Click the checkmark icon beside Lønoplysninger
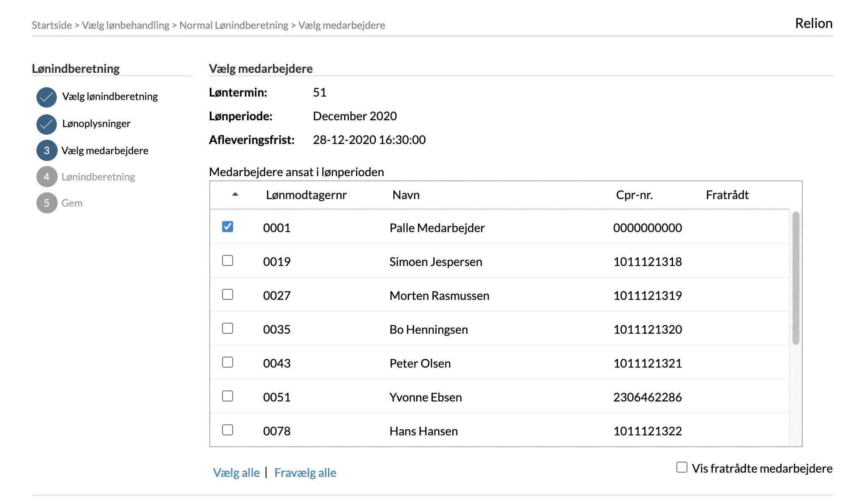The height and width of the screenshot is (501, 868). tap(47, 125)
